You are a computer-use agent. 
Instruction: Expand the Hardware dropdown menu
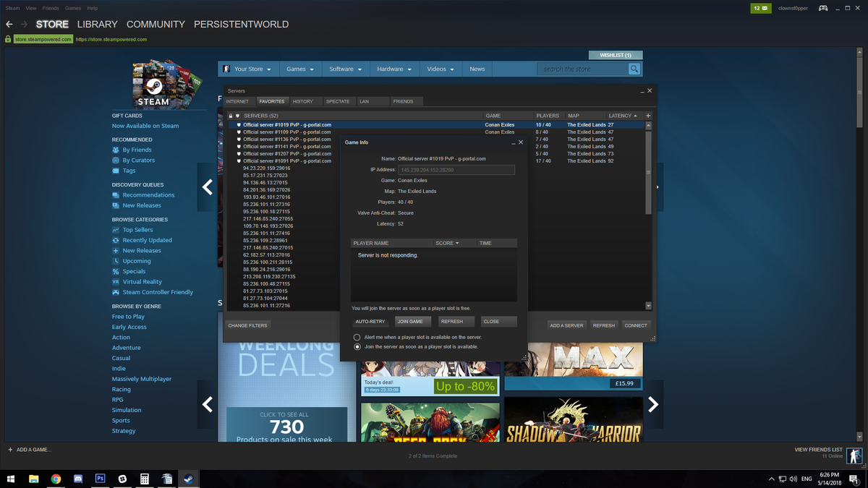coord(393,69)
